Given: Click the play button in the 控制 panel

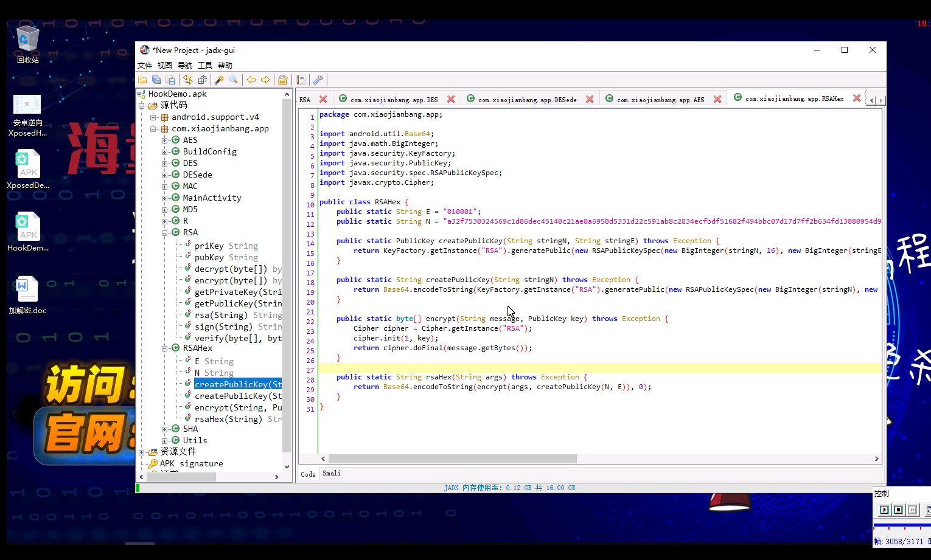Looking at the screenshot, I should 885,510.
